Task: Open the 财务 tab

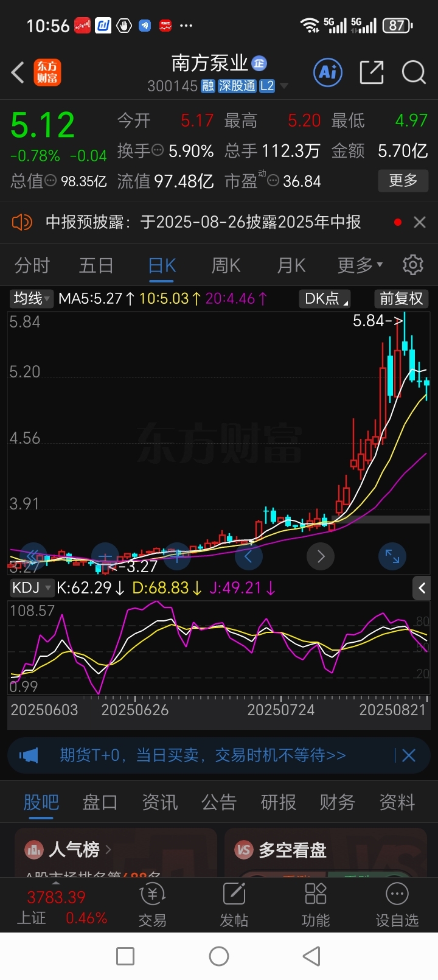Action: tap(338, 802)
